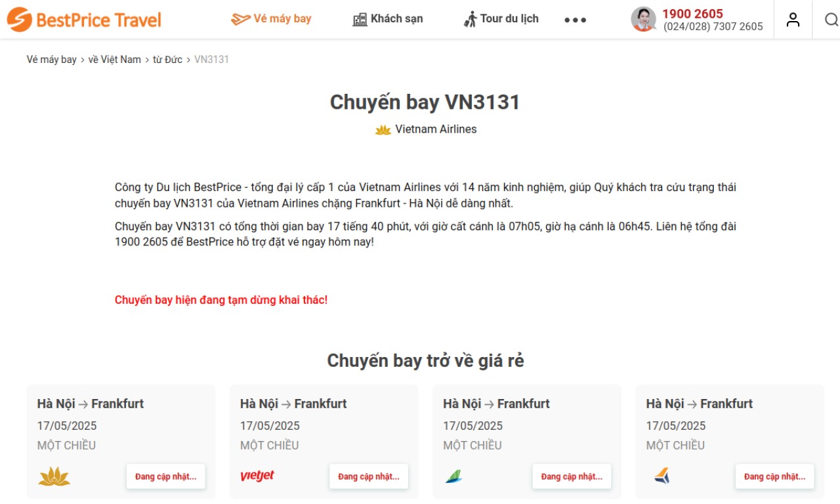Open the Khách sạn menu
The image size is (840, 504).
coord(388,19)
